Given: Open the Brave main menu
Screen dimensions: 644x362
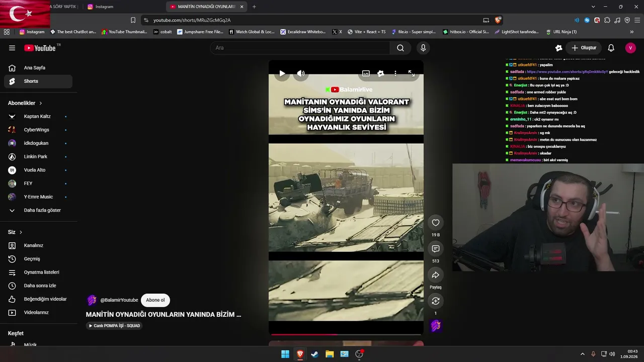Looking at the screenshot, I should click(637, 20).
